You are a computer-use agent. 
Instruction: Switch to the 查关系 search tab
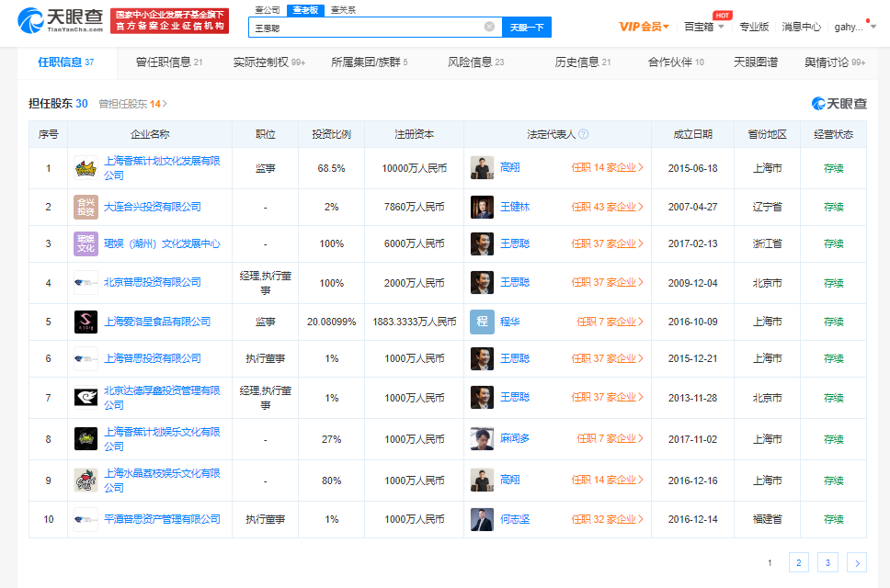343,9
